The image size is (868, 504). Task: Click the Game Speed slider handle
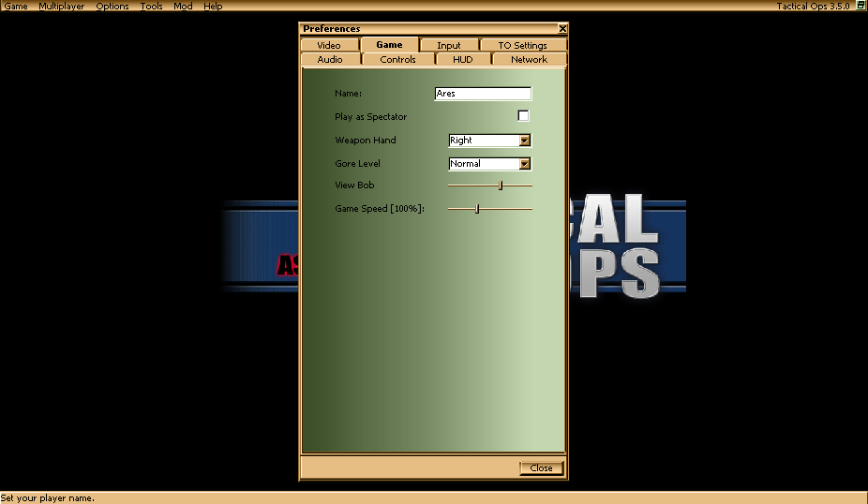click(477, 209)
